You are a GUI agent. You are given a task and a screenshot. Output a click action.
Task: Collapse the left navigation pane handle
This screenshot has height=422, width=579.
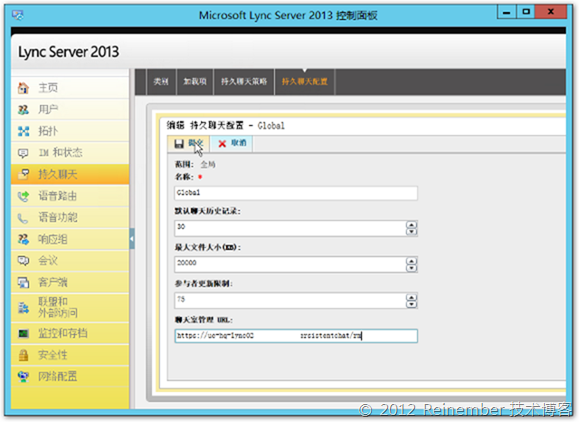tap(132, 239)
